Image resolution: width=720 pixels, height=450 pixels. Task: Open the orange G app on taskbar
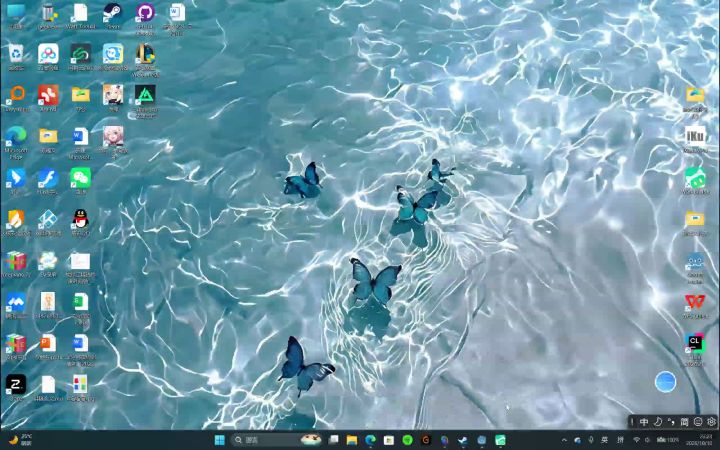tap(426, 440)
